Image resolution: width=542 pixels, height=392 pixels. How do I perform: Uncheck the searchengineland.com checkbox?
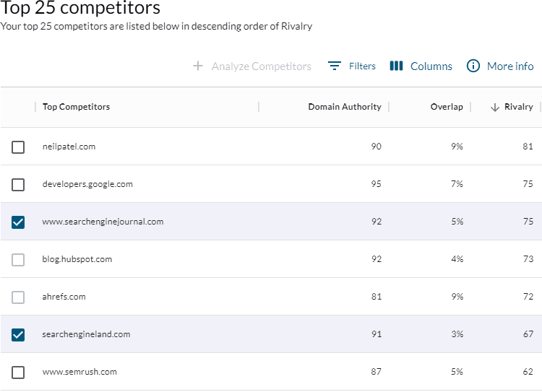[18, 335]
